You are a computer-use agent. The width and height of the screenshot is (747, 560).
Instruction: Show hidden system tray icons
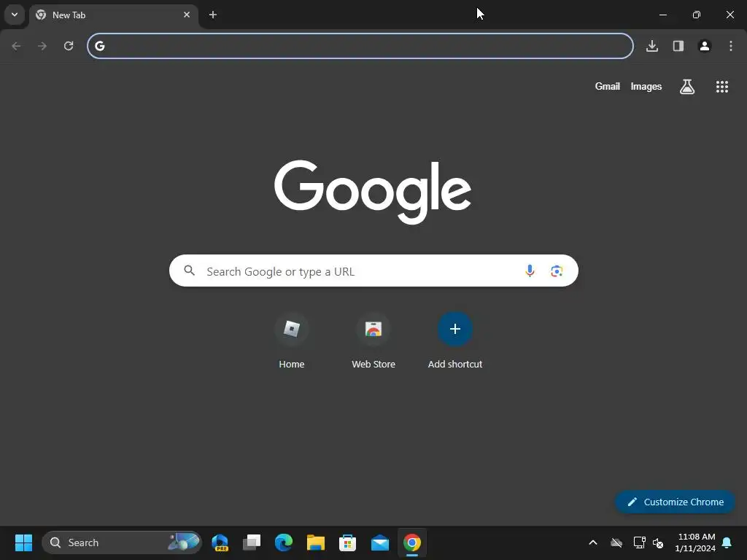tap(593, 542)
